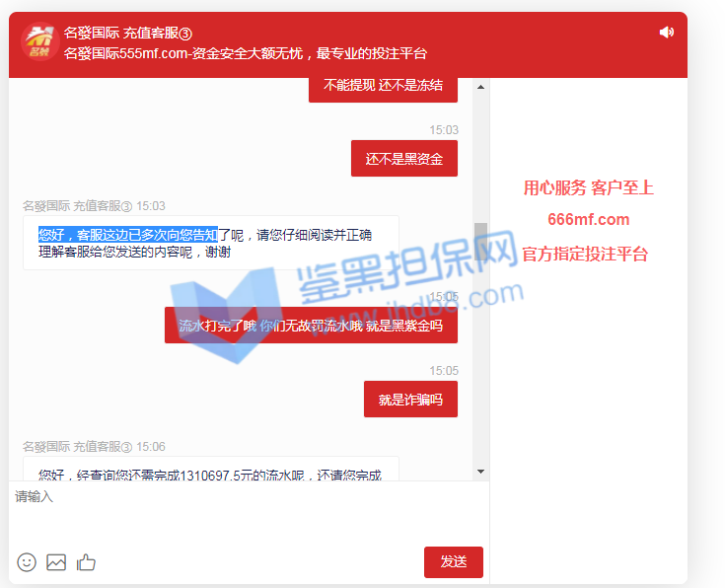
Task: Click the chat scrollbar thumb
Action: coord(480,243)
